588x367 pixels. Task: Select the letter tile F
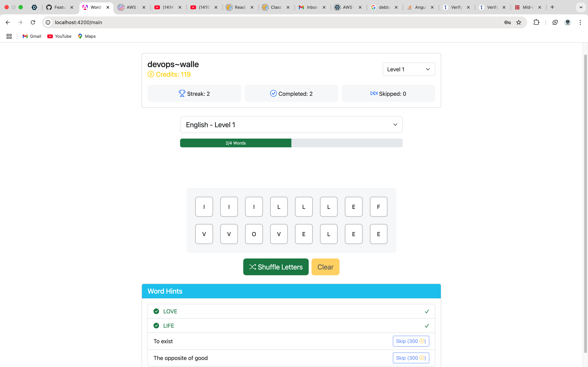378,207
